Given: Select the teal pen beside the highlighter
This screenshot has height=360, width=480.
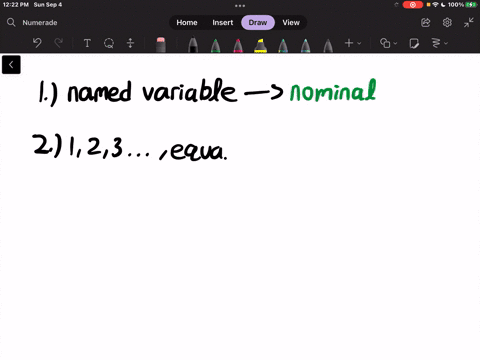Looking at the screenshot, I should tap(283, 45).
